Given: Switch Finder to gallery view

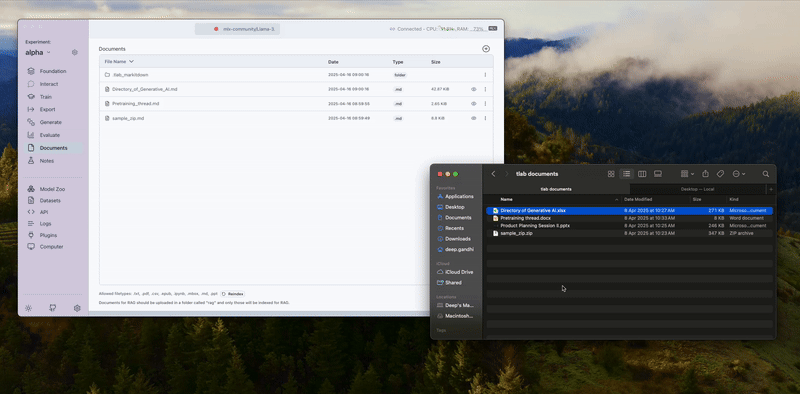Looking at the screenshot, I should point(658,174).
